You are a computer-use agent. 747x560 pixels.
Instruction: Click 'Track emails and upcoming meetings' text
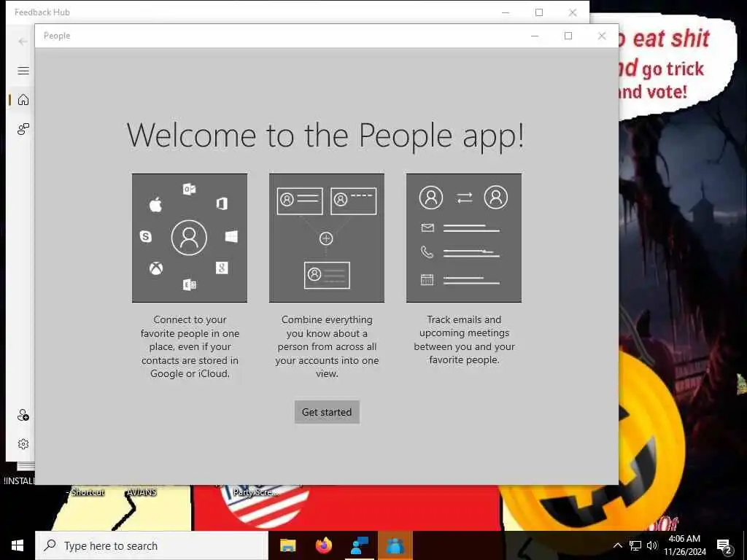464,340
